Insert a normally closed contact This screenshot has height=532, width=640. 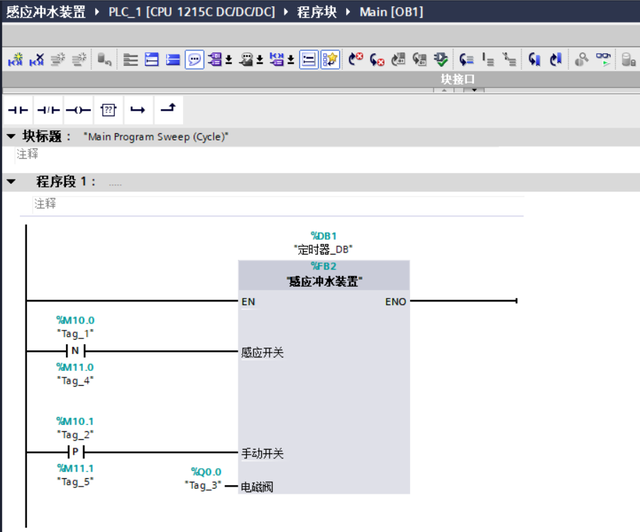tap(48, 110)
